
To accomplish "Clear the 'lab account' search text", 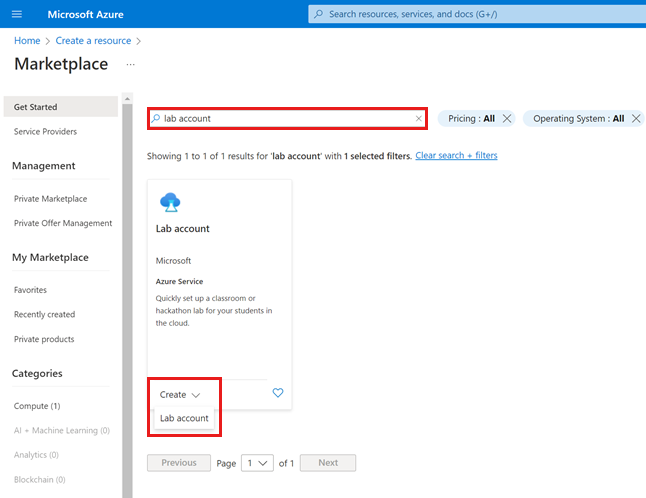I will click(419, 119).
